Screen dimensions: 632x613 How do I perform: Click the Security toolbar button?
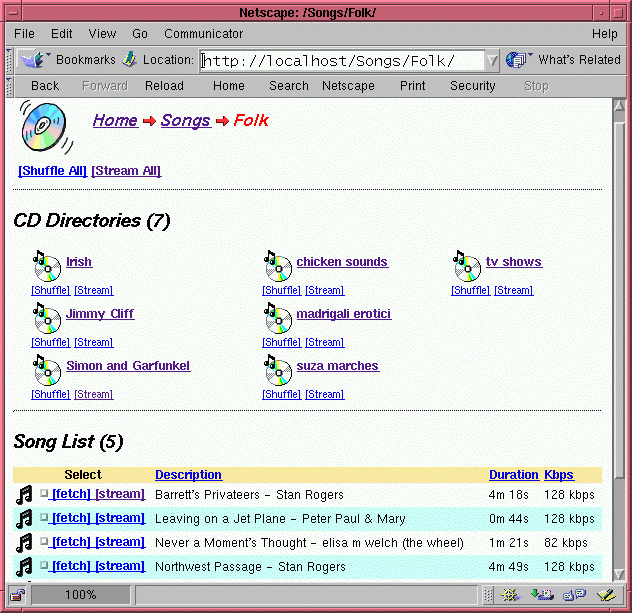click(x=472, y=86)
